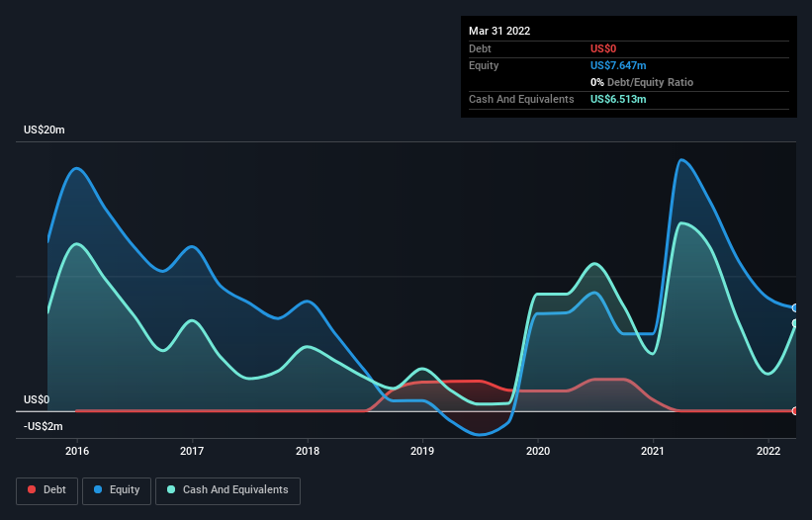The image size is (812, 520).
Task: Select the blue Equity endpoint marker on chart
Action: pyautogui.click(x=795, y=308)
